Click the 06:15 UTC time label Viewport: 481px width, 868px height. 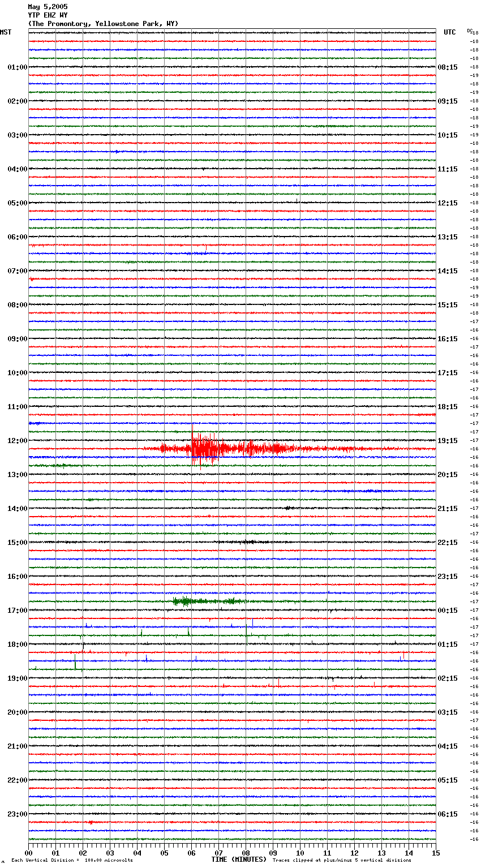coord(448,814)
